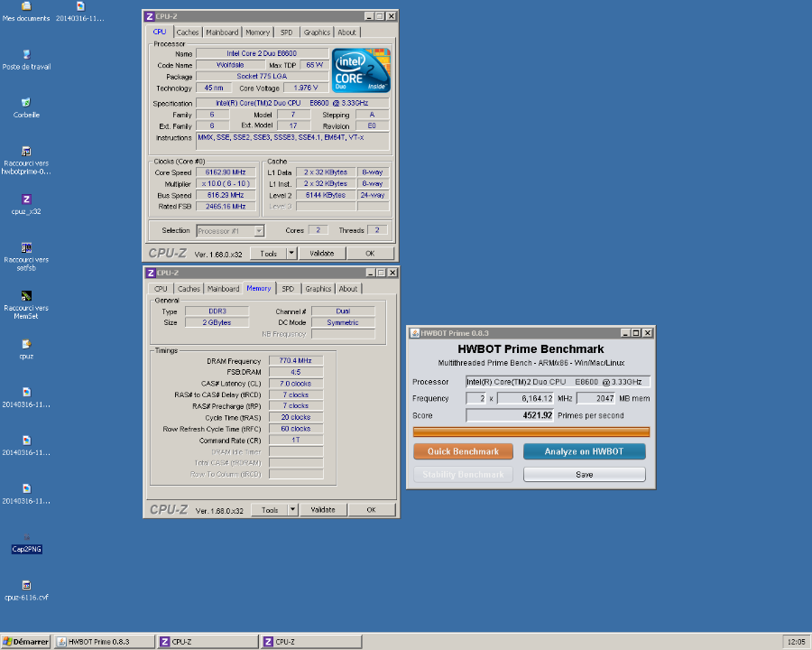
Task: Click Tools button in lower CPU-Z window
Action: click(269, 510)
